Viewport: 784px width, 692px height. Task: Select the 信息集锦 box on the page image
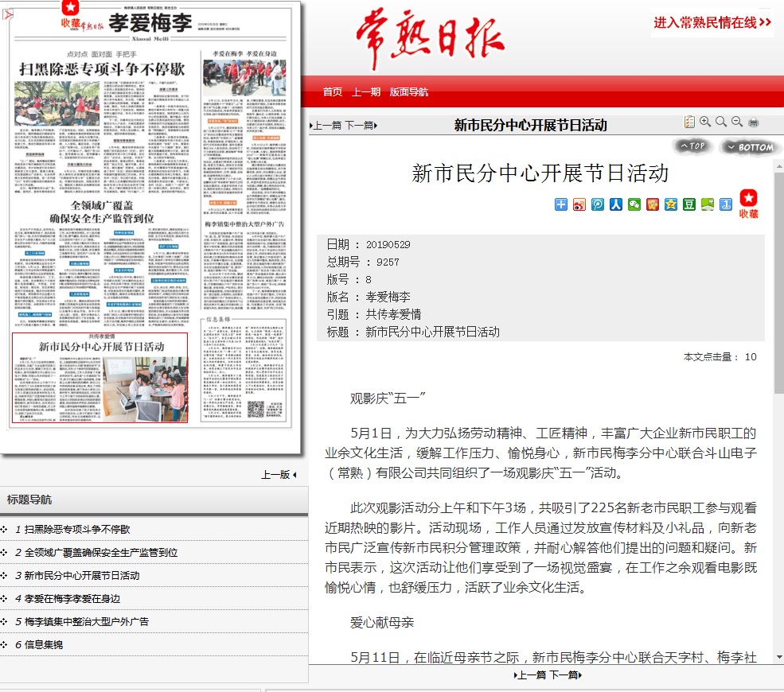coord(244,369)
